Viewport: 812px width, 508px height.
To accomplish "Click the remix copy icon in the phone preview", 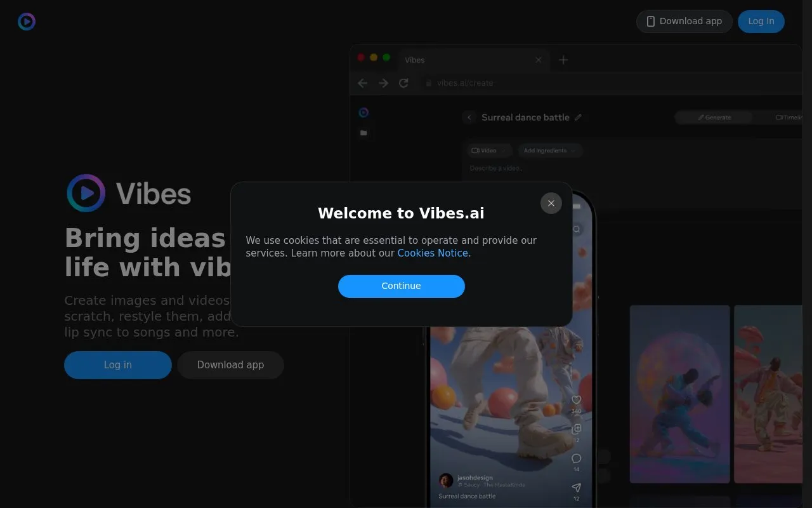I will pyautogui.click(x=577, y=429).
